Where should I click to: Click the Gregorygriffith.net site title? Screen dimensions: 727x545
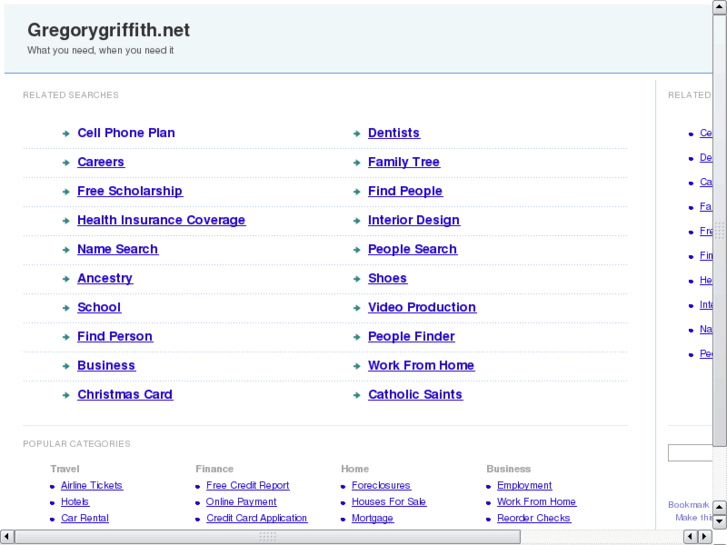108,30
